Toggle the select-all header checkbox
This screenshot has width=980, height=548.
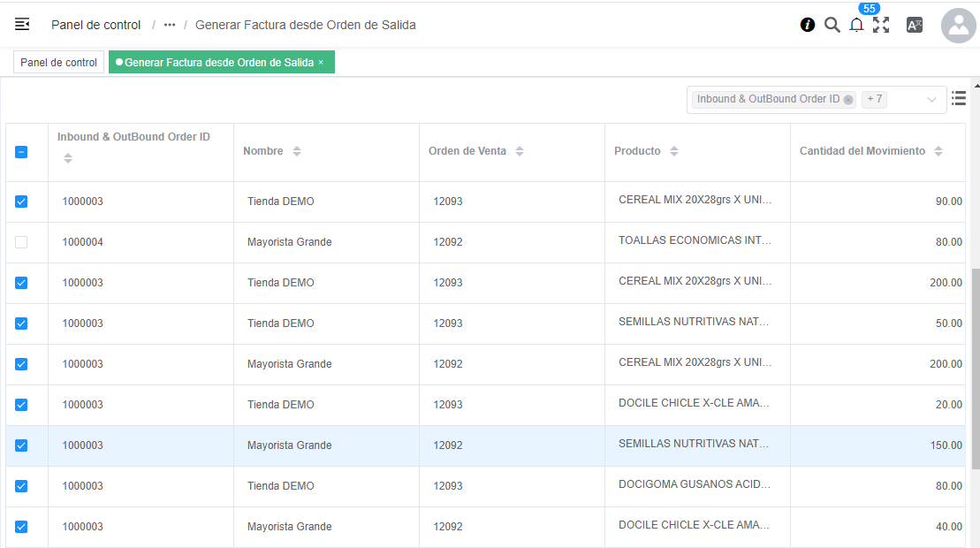(21, 152)
